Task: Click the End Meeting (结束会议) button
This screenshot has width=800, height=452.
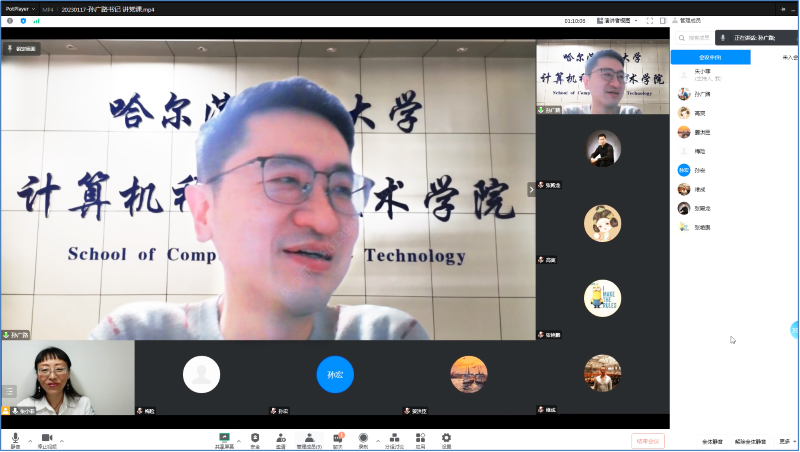Action: pyautogui.click(x=648, y=440)
